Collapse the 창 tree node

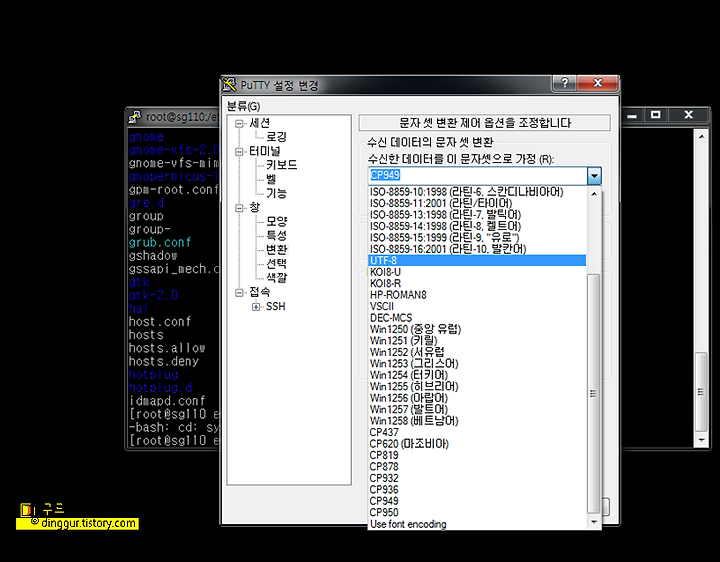(x=239, y=208)
